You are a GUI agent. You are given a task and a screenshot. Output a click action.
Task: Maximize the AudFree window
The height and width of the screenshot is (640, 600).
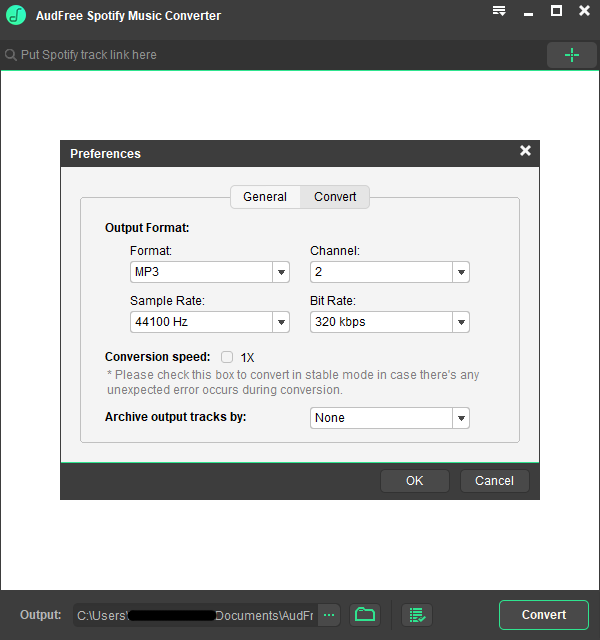coord(556,11)
